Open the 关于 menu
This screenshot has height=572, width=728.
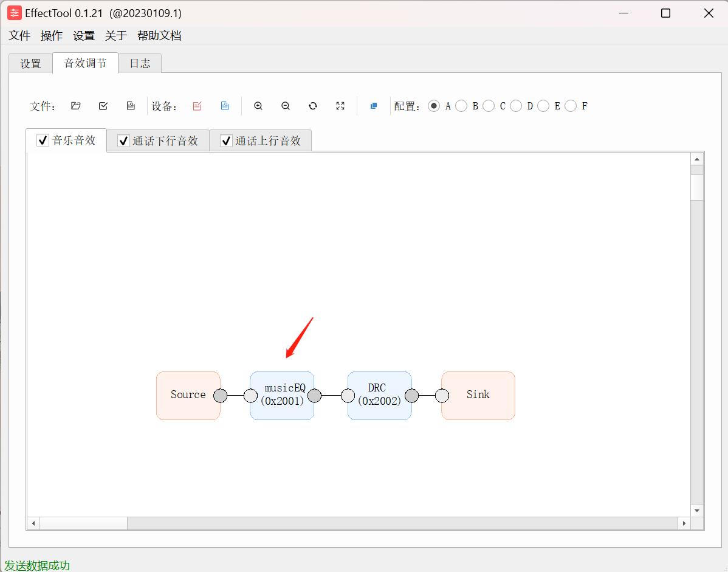click(x=116, y=36)
